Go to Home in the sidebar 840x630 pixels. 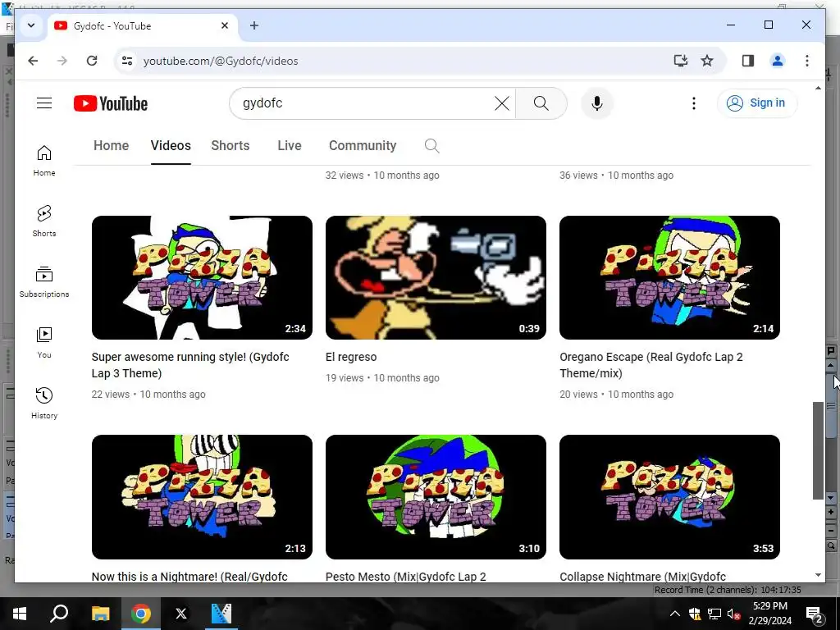point(44,161)
